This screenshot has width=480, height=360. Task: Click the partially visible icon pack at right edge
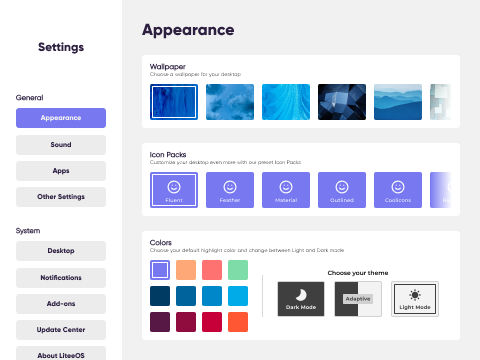tap(441, 190)
